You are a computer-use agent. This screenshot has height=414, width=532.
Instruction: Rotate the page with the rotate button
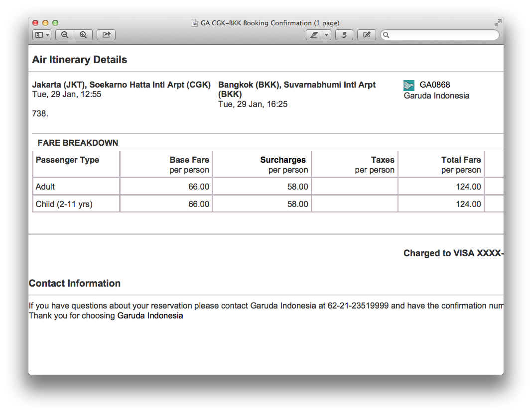344,35
